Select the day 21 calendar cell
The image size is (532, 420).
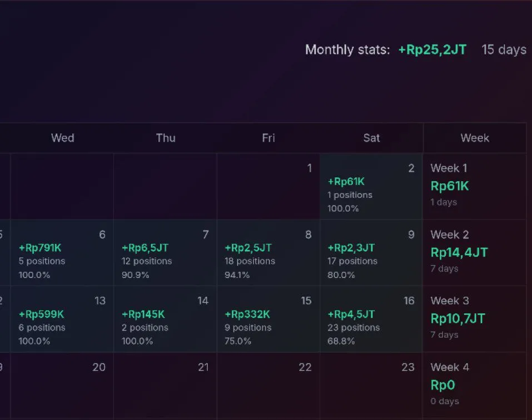165,386
